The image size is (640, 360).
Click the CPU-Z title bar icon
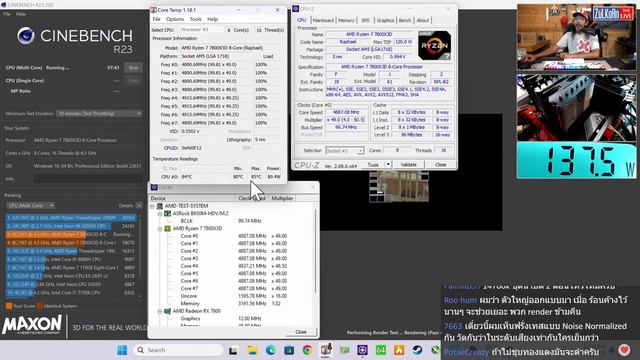tap(296, 9)
